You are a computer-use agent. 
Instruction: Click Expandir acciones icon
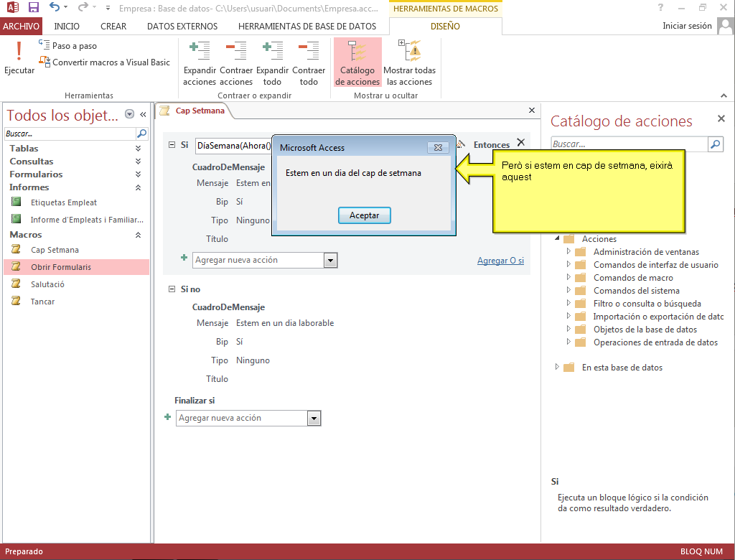click(x=200, y=63)
